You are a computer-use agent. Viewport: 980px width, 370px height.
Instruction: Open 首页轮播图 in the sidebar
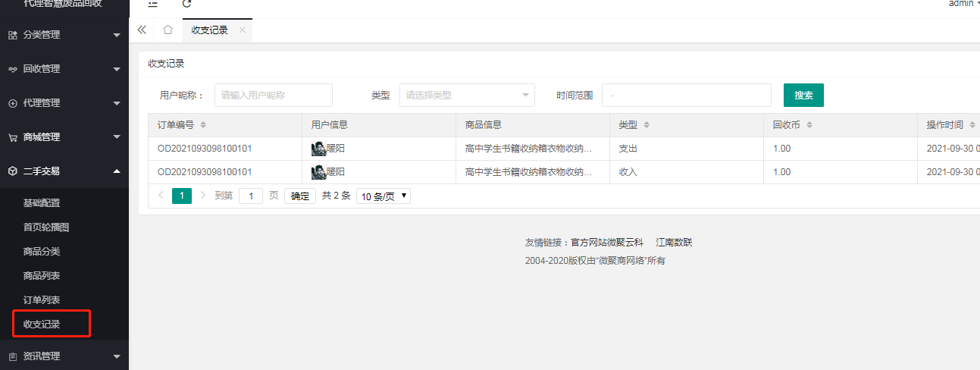click(x=46, y=227)
